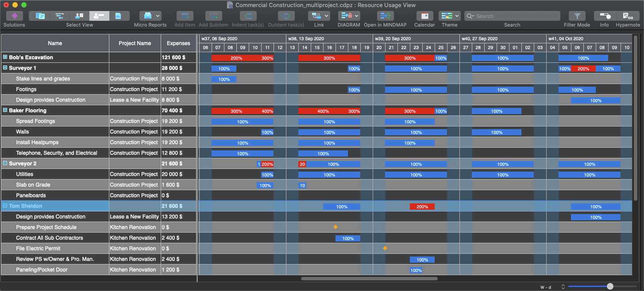Image resolution: width=644 pixels, height=291 pixels.
Task: Select the resource sheet view icon
Action: pos(79,16)
